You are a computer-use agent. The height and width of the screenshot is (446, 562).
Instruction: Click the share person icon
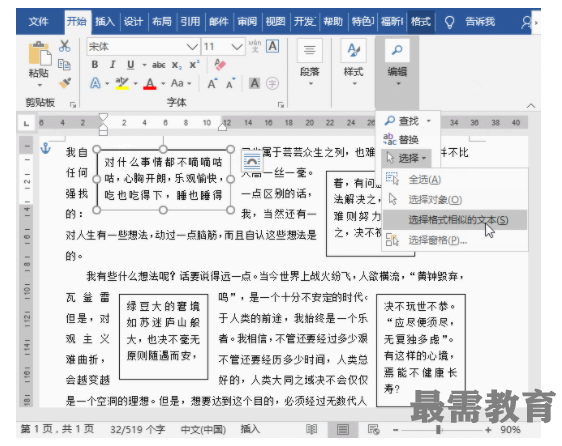click(x=526, y=22)
